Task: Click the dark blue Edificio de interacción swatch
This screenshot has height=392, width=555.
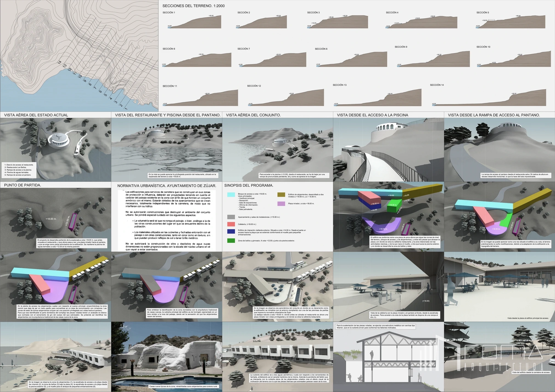Action: point(231,231)
